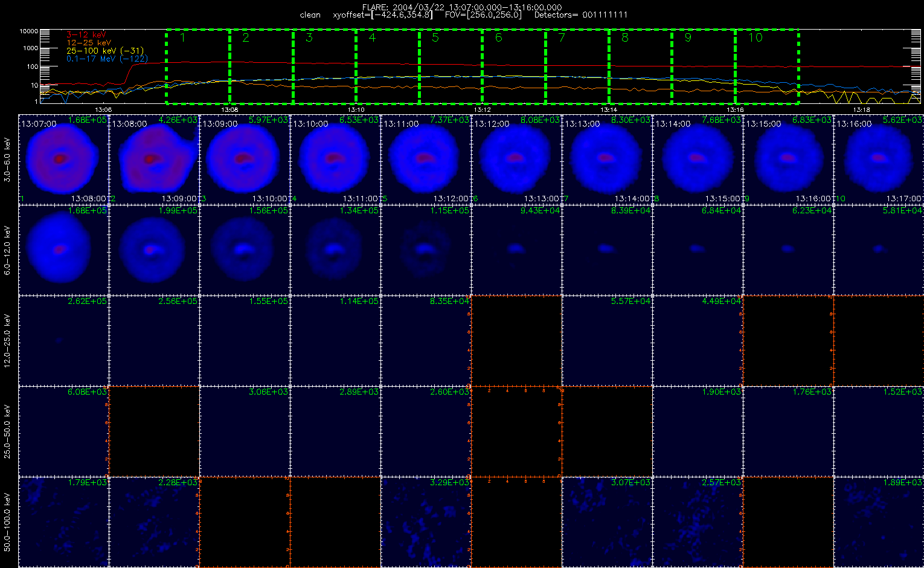Select the 6.0-12.0 keV image labeled 8.39E+04
This screenshot has height=568, width=924.
[x=608, y=250]
